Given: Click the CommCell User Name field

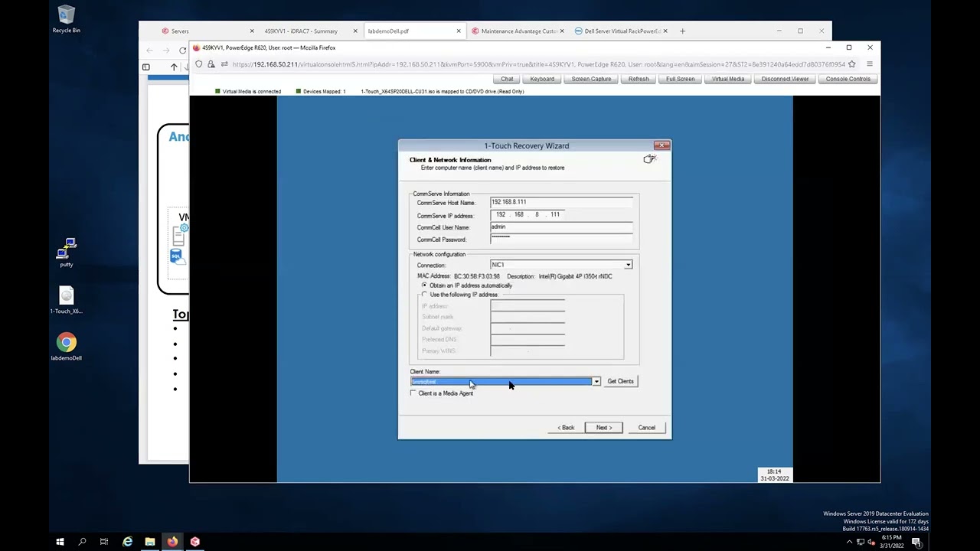Looking at the screenshot, I should point(561,227).
